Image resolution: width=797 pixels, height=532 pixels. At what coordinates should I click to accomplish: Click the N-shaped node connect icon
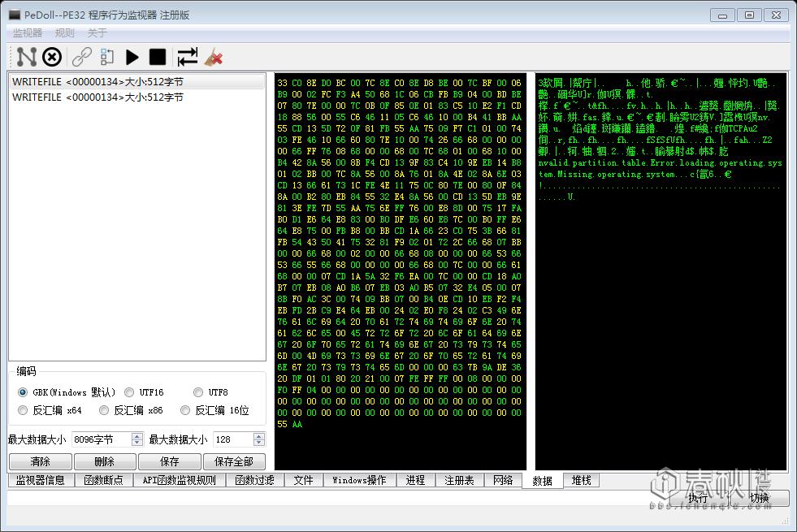pos(27,57)
